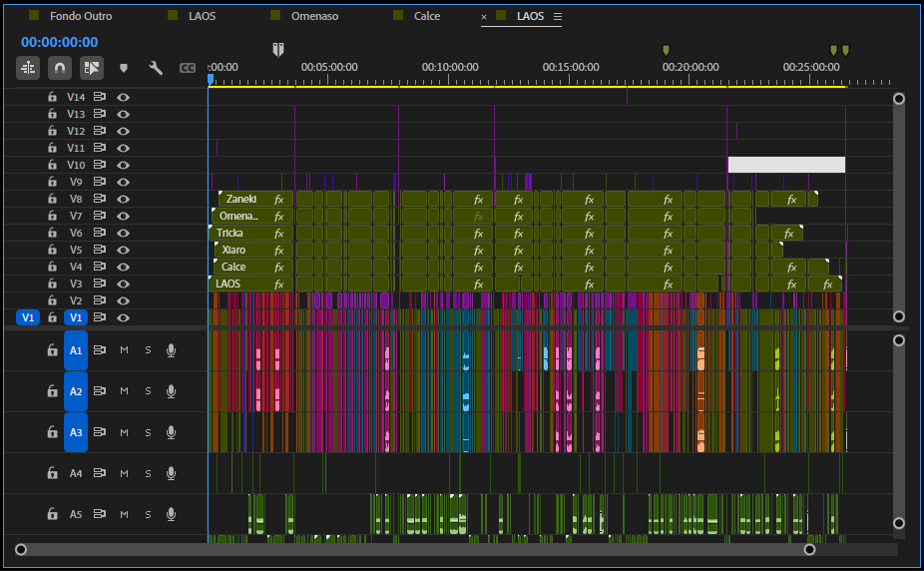
Task: Mute the A2 audio track
Action: [x=125, y=390]
